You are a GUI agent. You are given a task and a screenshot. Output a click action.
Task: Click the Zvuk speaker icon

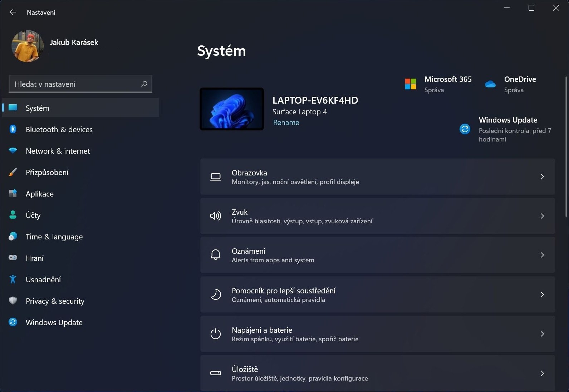216,216
